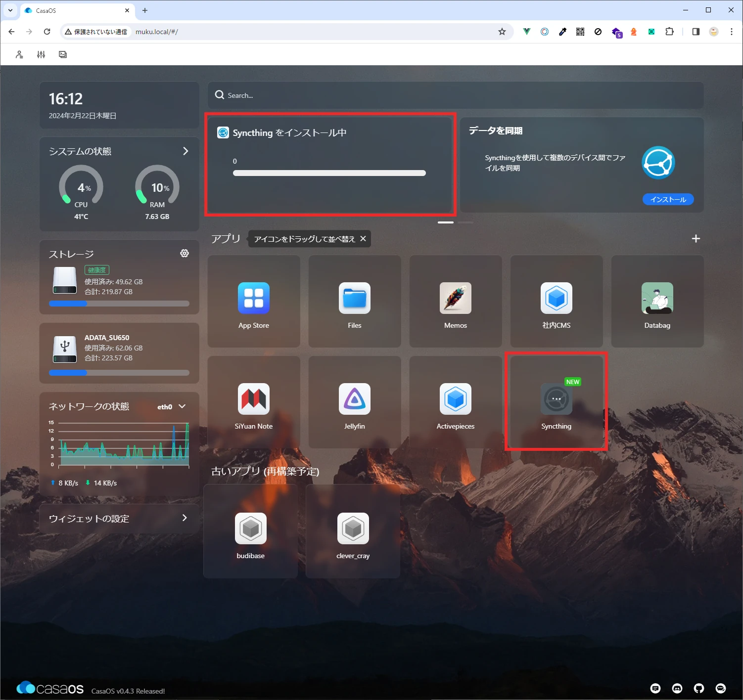Click the search magnifier icon

pos(220,95)
